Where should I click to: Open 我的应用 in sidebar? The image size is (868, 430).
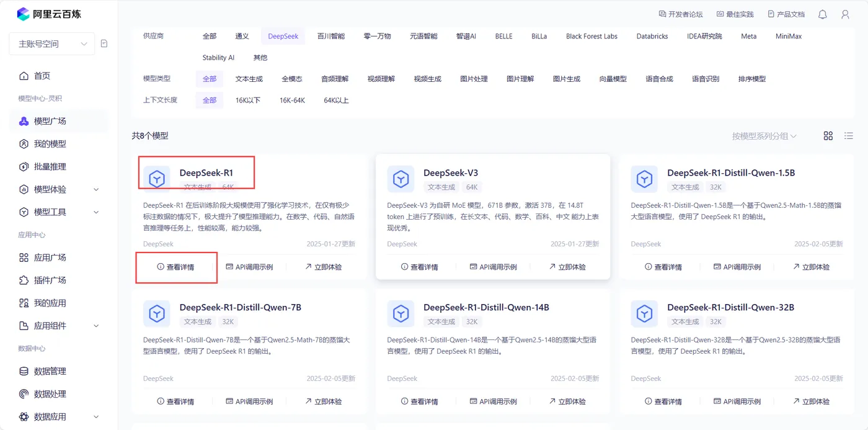tap(58, 303)
